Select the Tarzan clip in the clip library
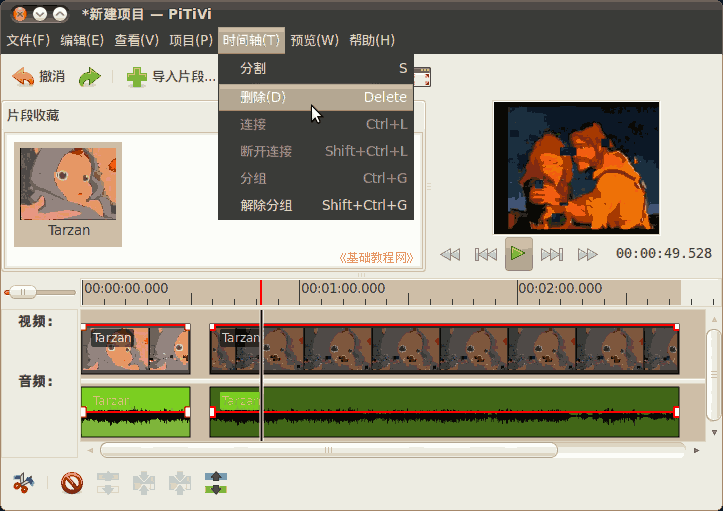Viewport: 723px width, 511px height. (x=68, y=194)
